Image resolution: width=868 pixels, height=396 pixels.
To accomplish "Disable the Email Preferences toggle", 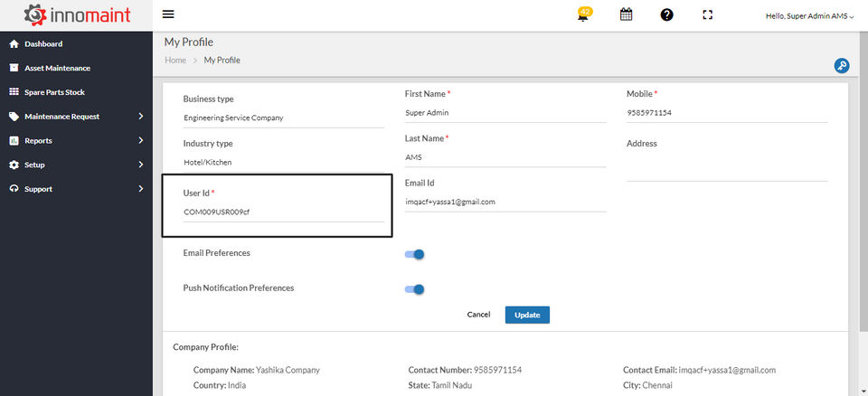I will click(x=415, y=254).
